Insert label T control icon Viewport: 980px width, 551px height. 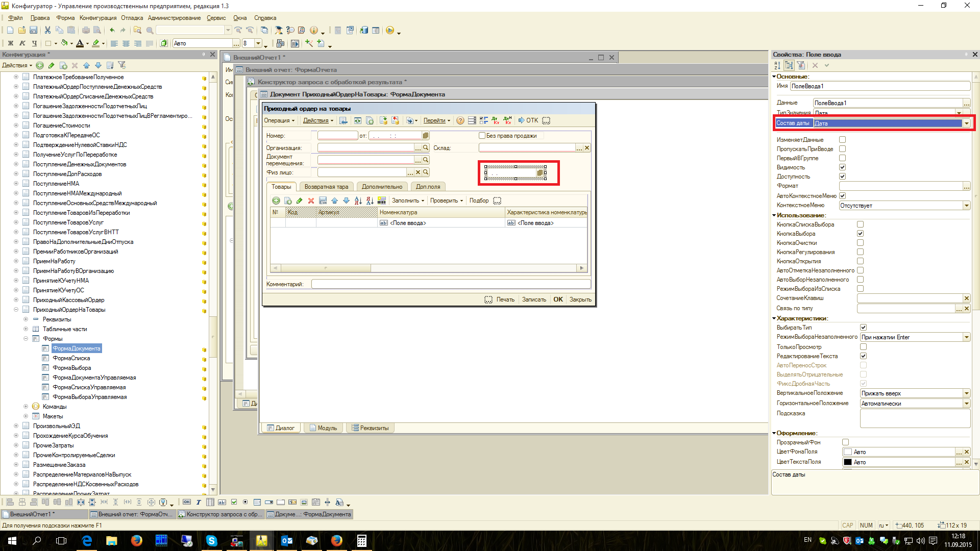click(x=198, y=503)
